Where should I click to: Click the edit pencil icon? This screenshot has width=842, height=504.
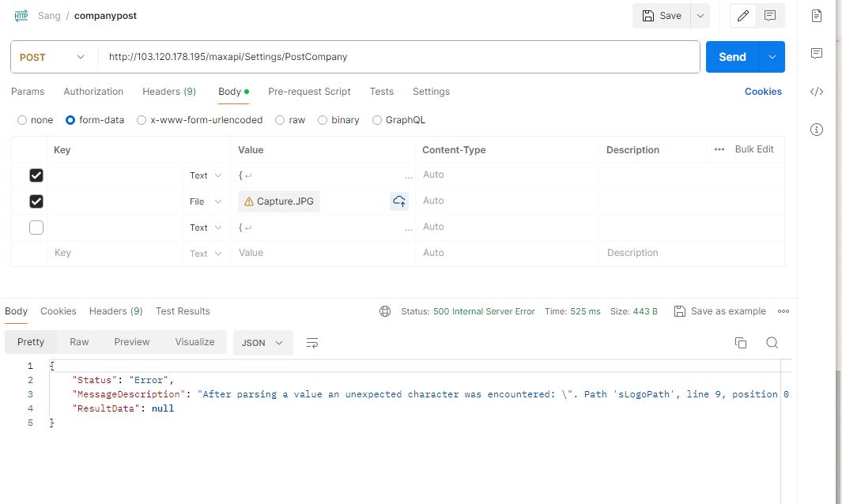pyautogui.click(x=743, y=16)
